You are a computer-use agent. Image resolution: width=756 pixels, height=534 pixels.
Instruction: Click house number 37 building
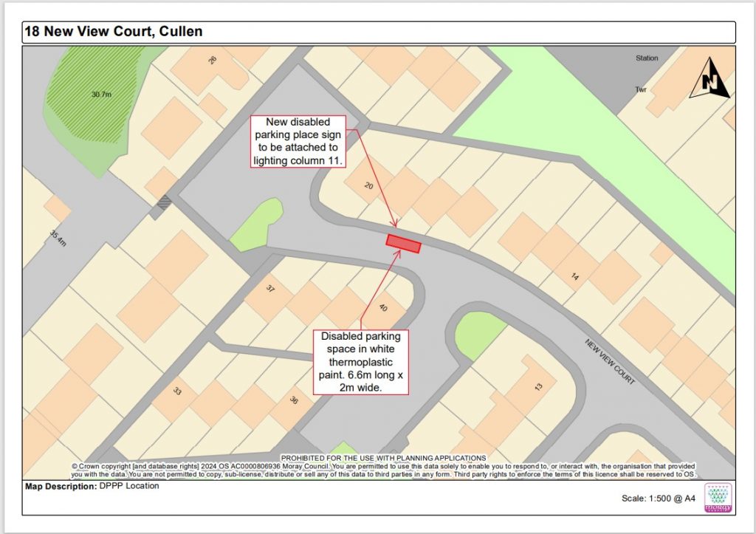click(x=270, y=290)
